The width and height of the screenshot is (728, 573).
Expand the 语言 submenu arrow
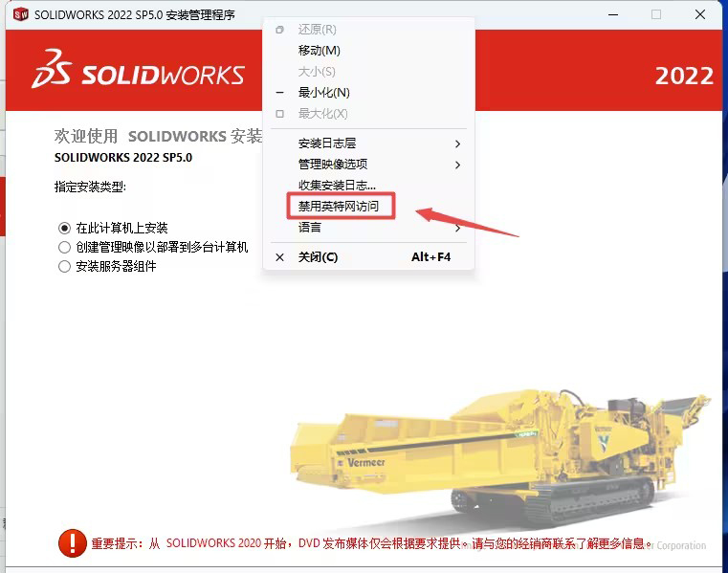pos(458,228)
